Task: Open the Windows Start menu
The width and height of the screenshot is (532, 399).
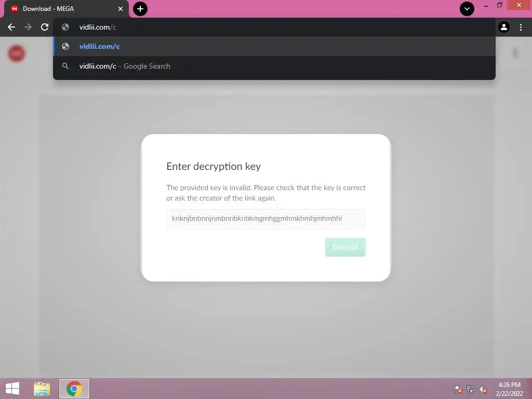Action: 12,389
